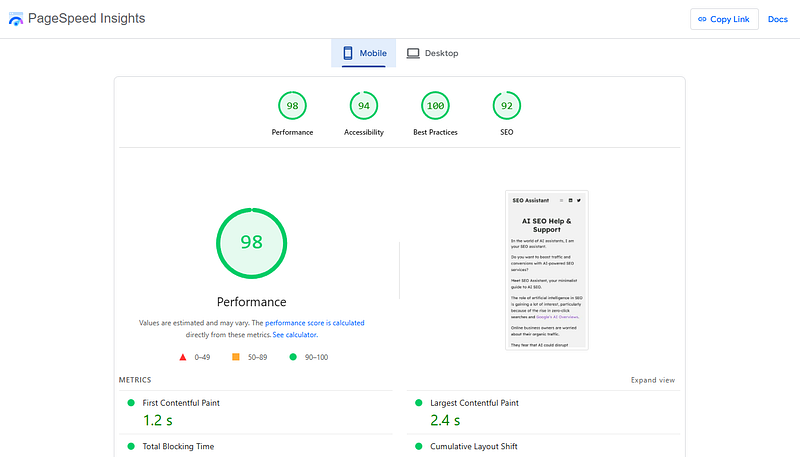Toggle Expand view for metrics

pos(653,380)
